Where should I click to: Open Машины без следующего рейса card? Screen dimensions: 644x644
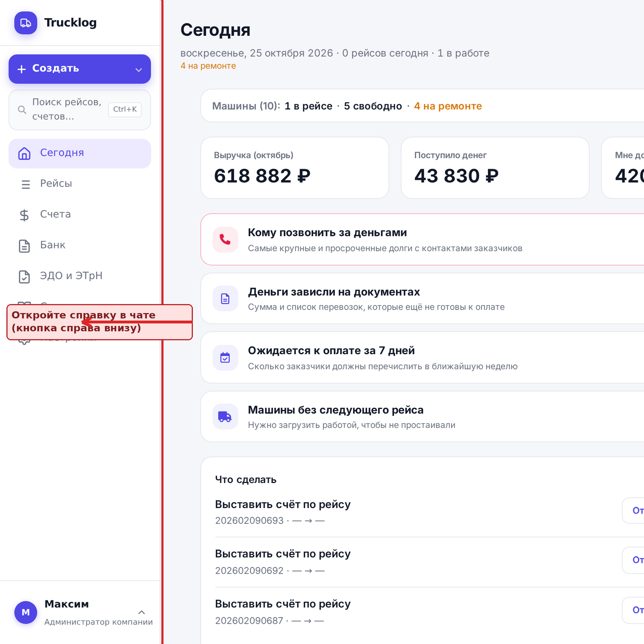(x=423, y=417)
